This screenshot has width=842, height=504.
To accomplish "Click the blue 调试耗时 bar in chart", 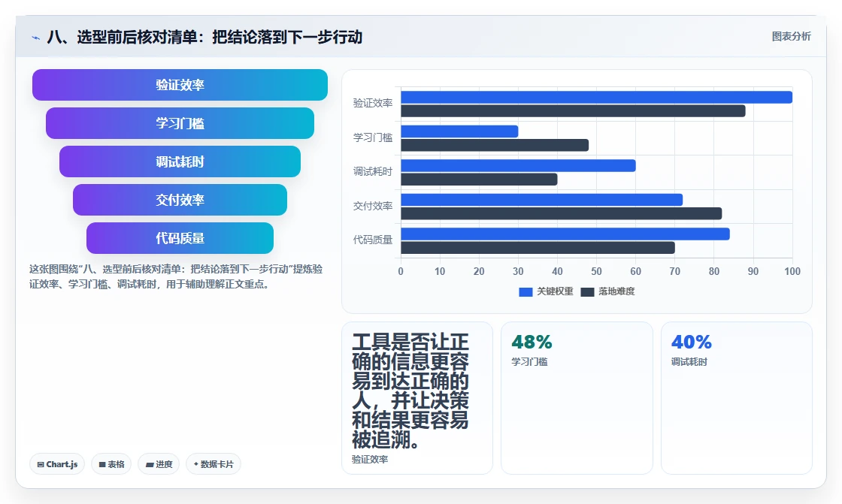I will 518,165.
